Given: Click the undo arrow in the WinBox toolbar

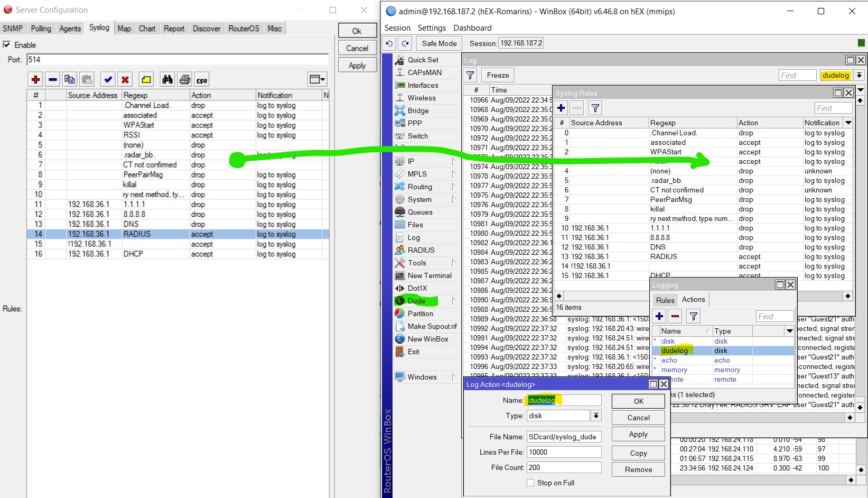Looking at the screenshot, I should tap(389, 43).
